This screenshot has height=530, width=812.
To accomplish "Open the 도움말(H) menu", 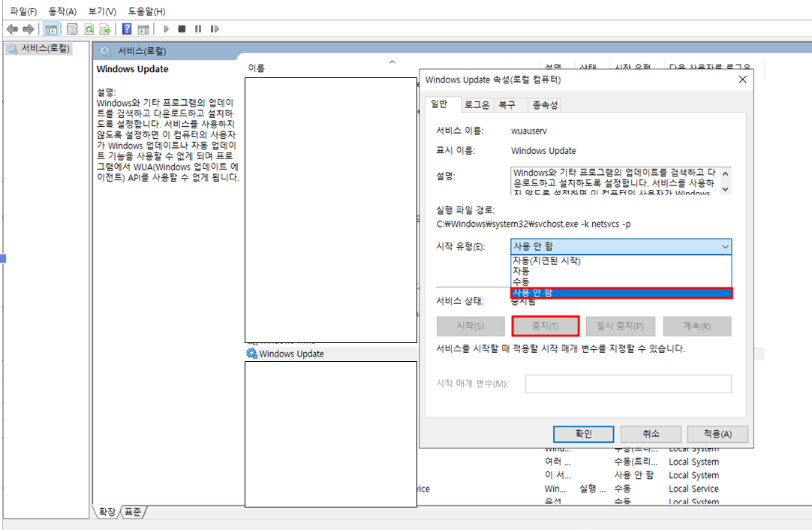I will (x=146, y=11).
